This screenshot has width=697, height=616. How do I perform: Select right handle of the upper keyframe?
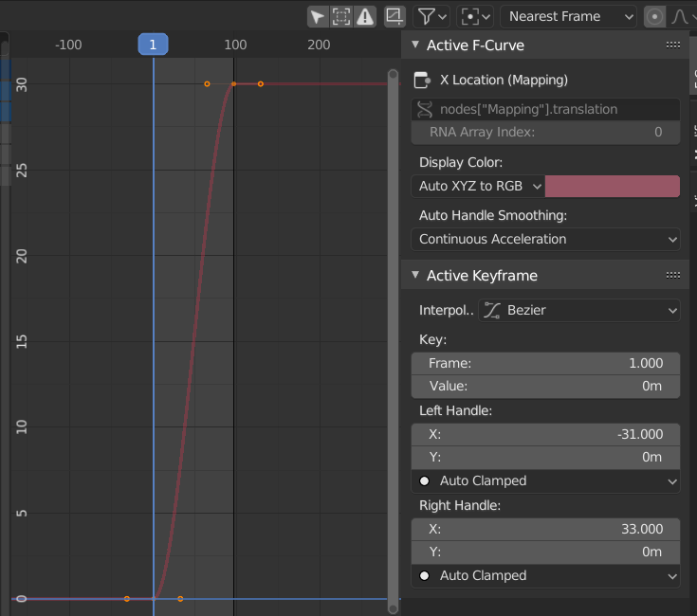coord(261,84)
